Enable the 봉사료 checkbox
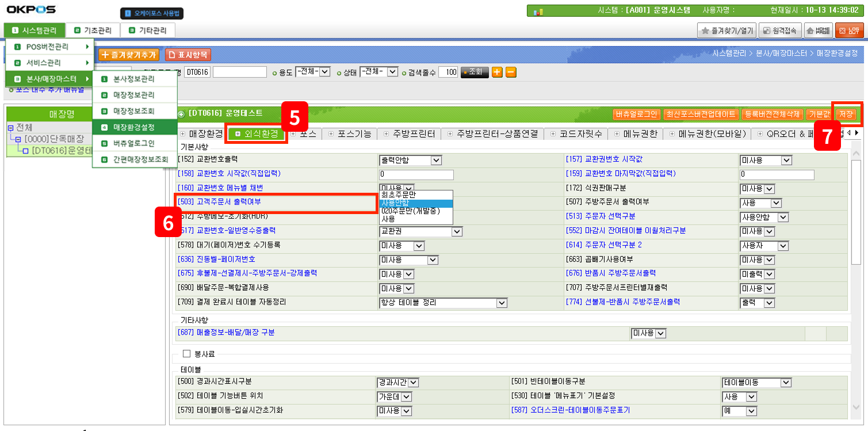The width and height of the screenshot is (868, 431). click(186, 353)
